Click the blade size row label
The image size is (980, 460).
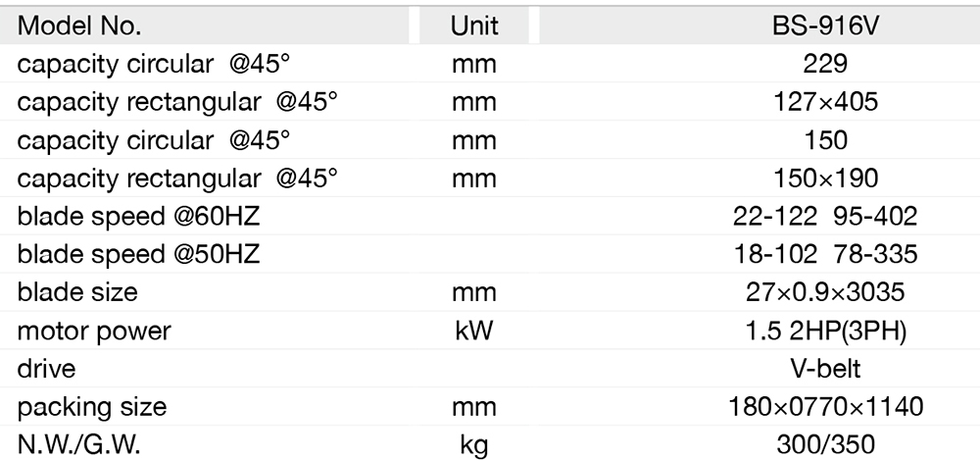(x=77, y=292)
